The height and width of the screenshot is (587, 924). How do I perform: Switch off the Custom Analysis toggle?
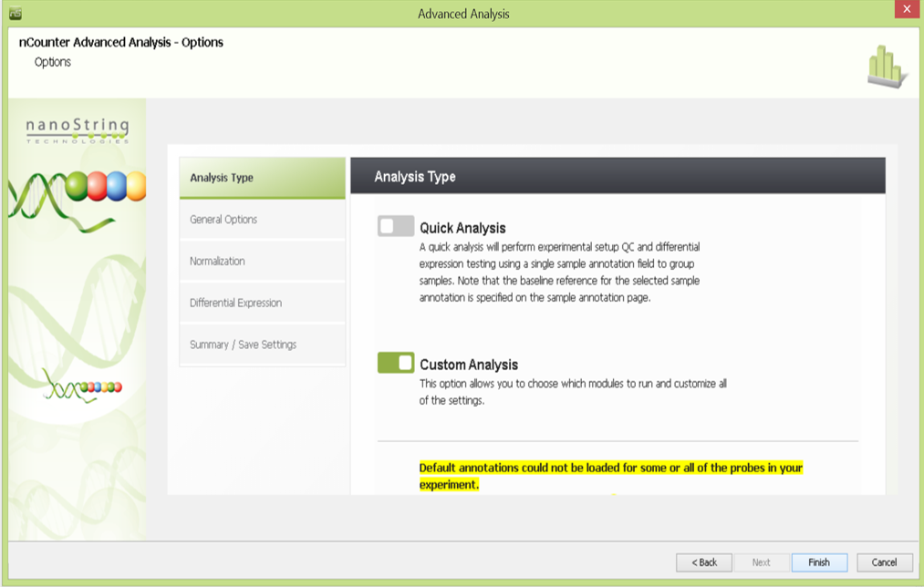pyautogui.click(x=395, y=363)
